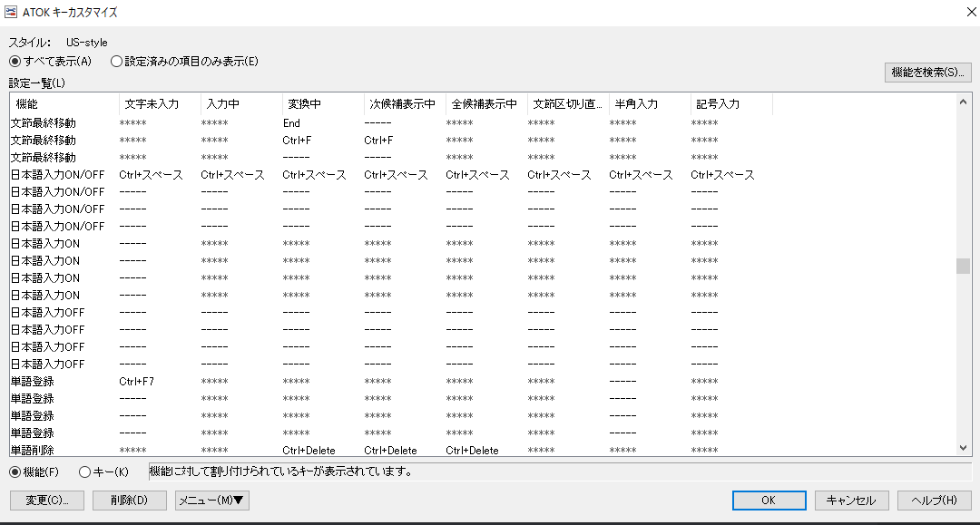Click the 全候補表示中 column header
This screenshot has width=980, height=525.
(486, 104)
